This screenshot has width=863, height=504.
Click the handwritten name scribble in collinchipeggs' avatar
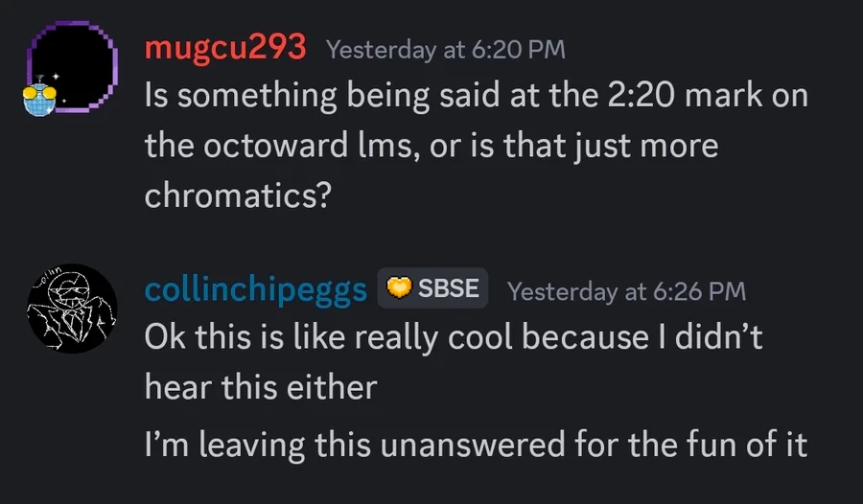tap(47, 284)
